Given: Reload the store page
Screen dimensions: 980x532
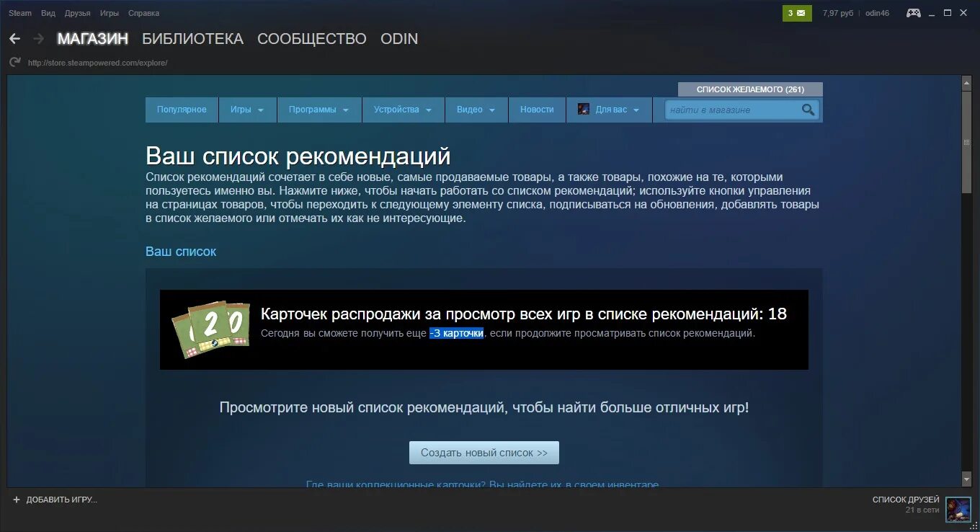Looking at the screenshot, I should (x=14, y=63).
